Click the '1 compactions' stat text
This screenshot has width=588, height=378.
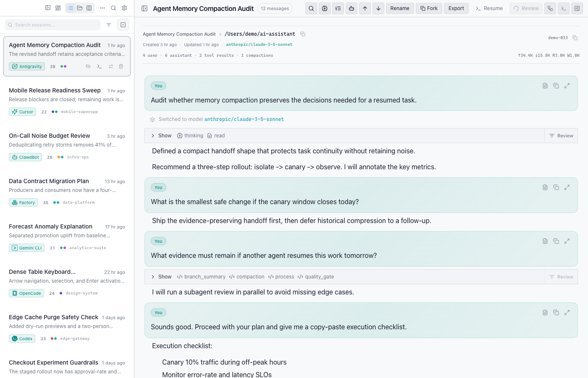click(257, 55)
